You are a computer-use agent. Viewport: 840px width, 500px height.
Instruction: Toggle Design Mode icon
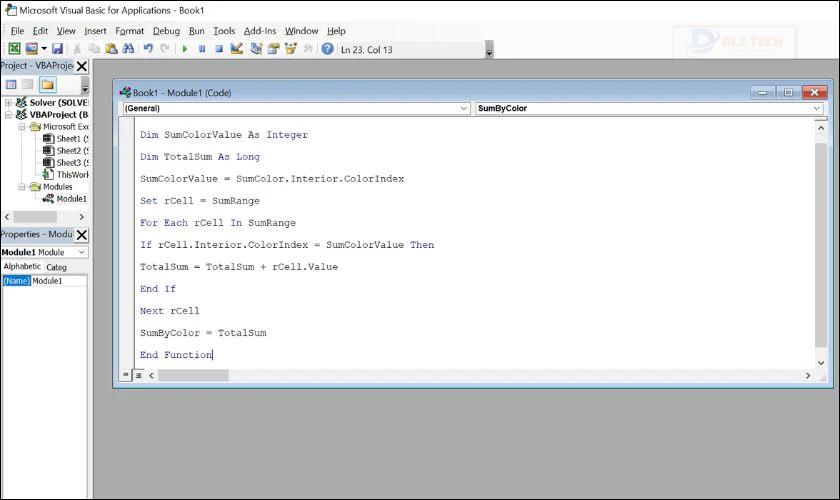[x=236, y=49]
